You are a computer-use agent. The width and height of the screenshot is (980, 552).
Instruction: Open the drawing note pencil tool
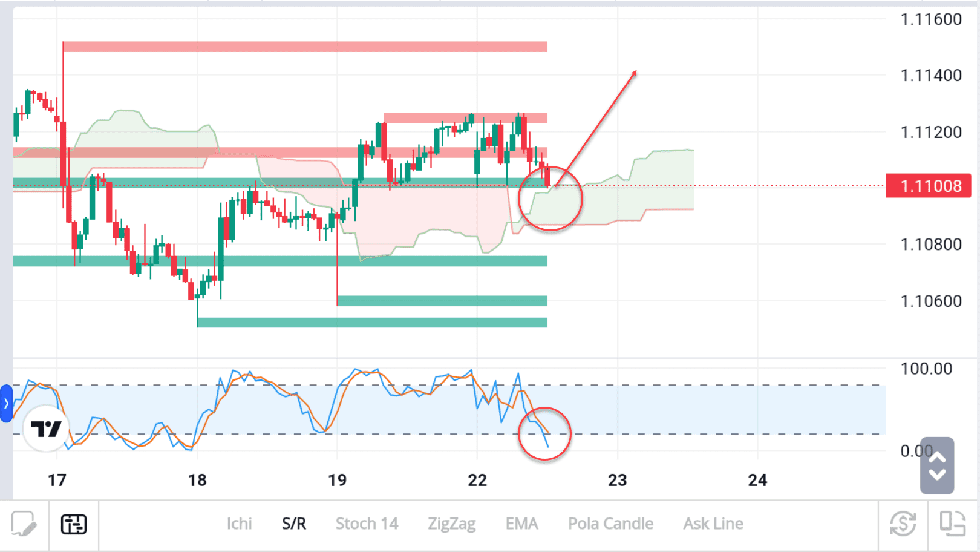click(x=24, y=524)
